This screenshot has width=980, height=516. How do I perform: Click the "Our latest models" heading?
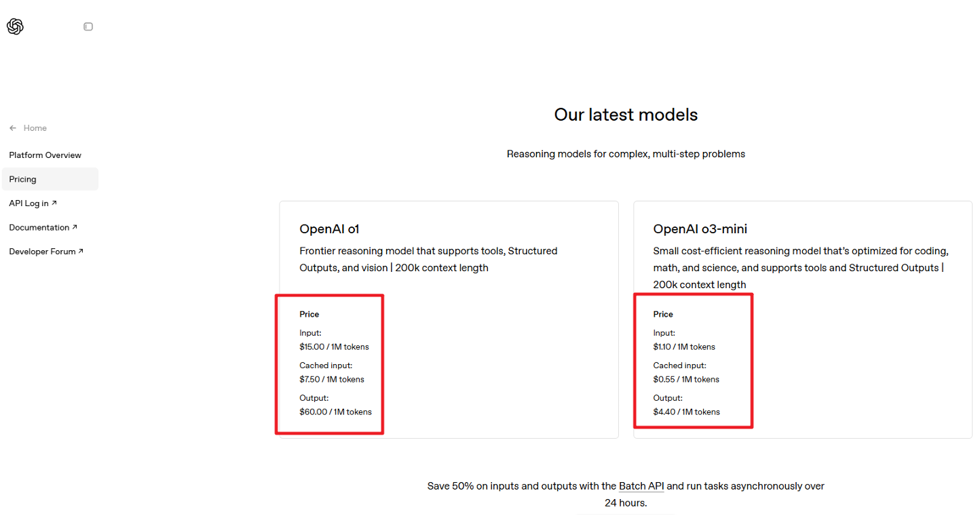pos(626,115)
